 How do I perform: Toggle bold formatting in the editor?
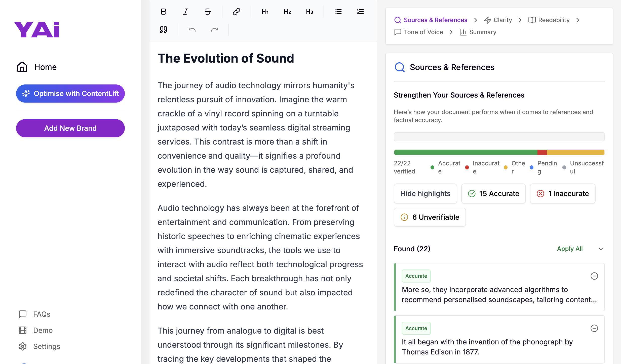(163, 12)
